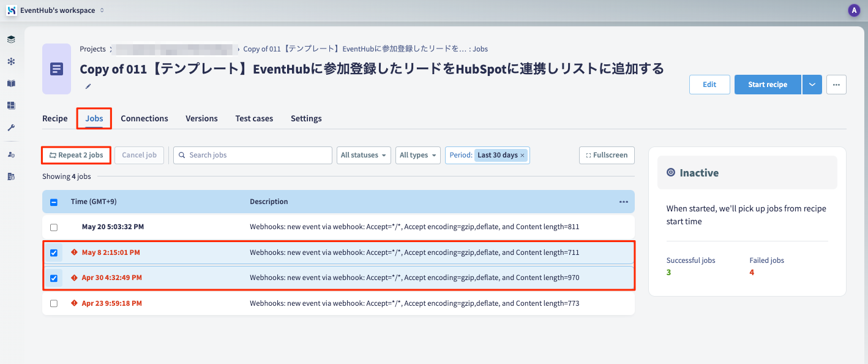Open the snowflake icon in sidebar
Screen dimensions: 868x364
click(x=11, y=61)
